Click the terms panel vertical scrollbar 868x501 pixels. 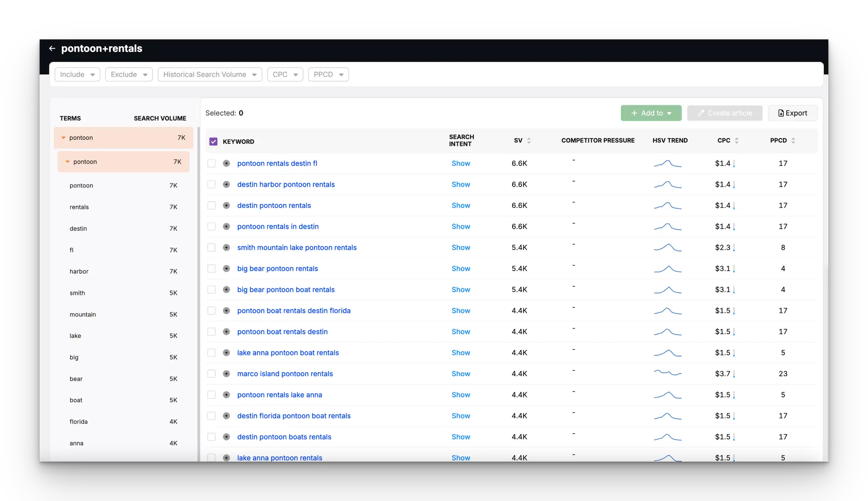pos(198,294)
